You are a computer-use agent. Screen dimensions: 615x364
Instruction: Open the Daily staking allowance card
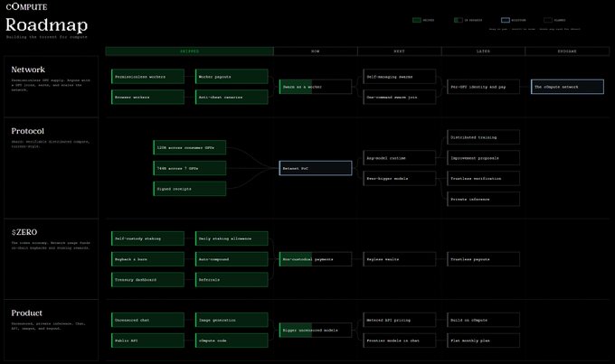pos(232,238)
